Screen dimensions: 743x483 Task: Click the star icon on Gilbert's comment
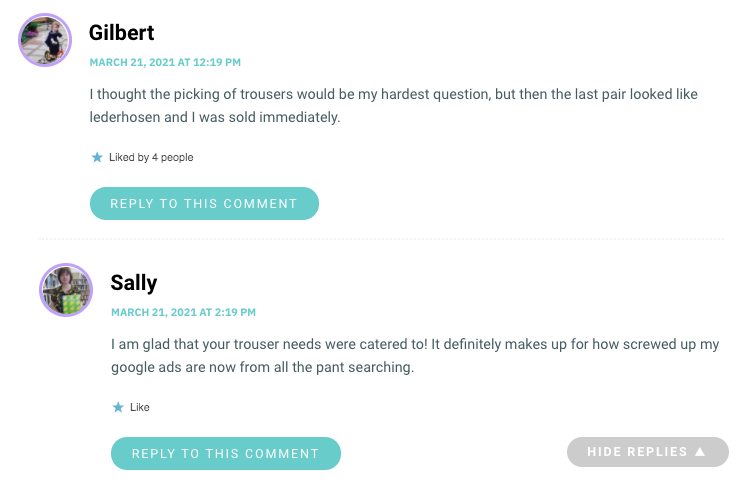[97, 157]
